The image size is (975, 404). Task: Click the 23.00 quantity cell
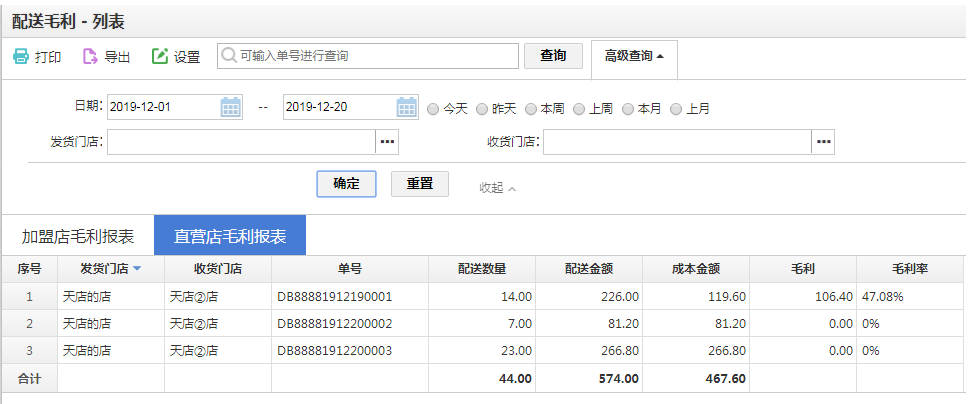(x=482, y=351)
